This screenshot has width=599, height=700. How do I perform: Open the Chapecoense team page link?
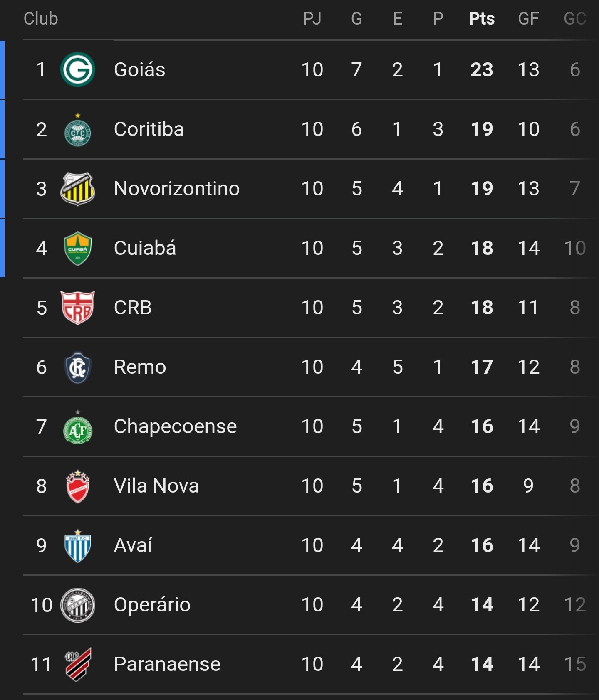pyautogui.click(x=175, y=426)
